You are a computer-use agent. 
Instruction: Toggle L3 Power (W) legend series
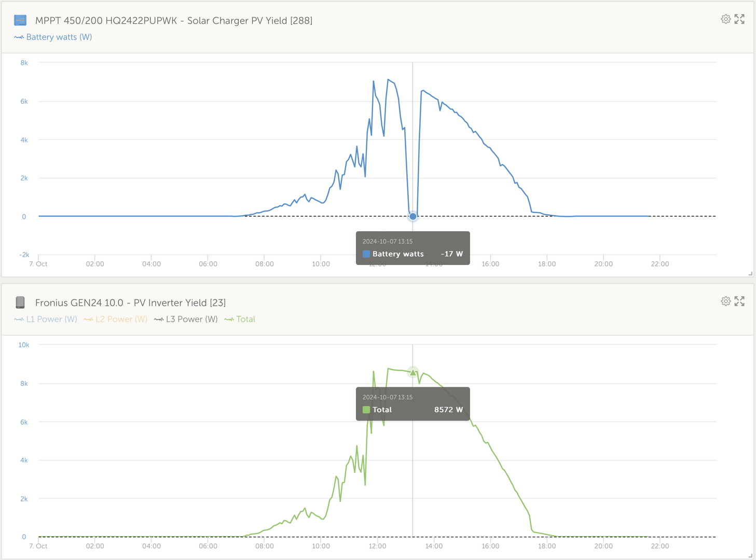186,319
